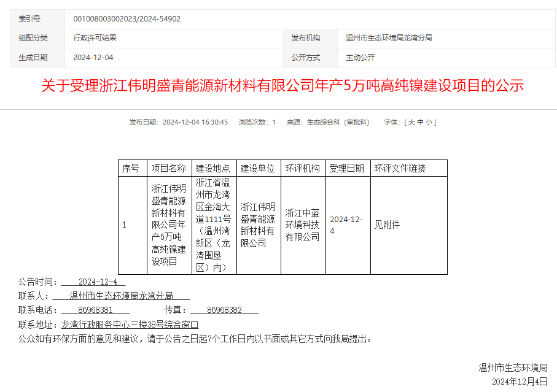
Task: Open the 见附件 attachment cell
Action: (x=387, y=225)
